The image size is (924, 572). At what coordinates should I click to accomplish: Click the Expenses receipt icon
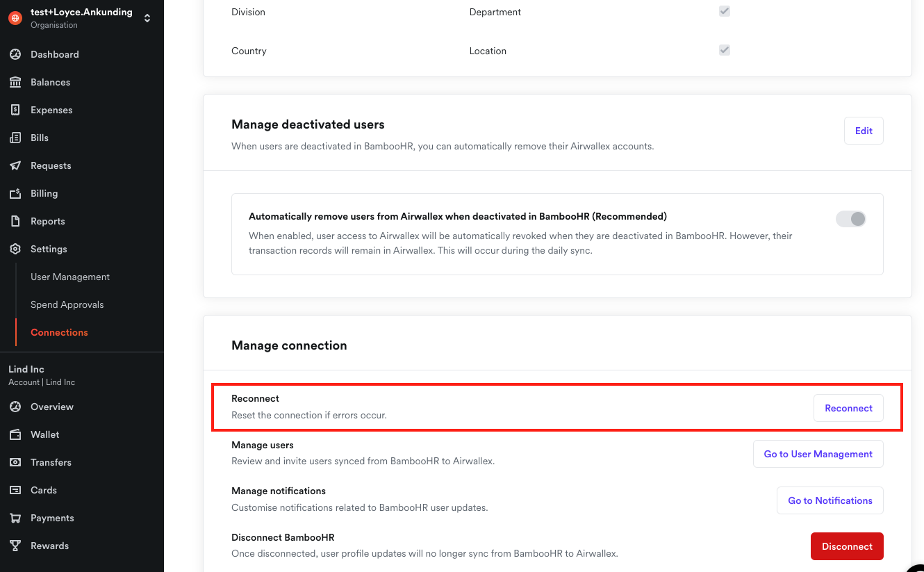point(15,110)
